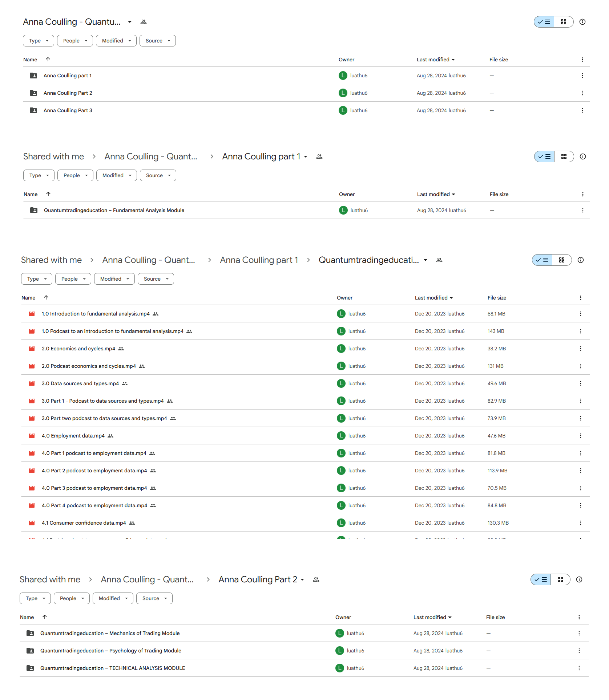Click shared-people icon beside Quantumtradingeducati... title
This screenshot has width=609, height=700.
tap(439, 260)
